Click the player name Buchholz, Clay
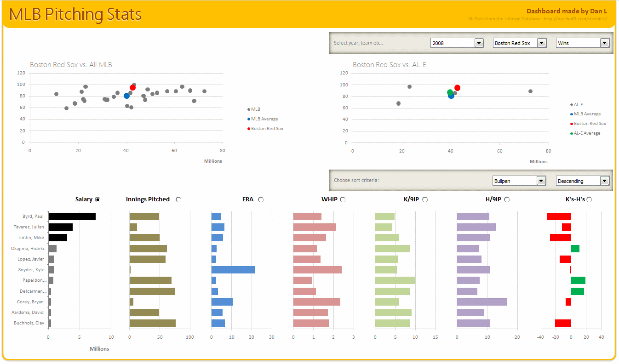619x364 pixels. click(x=29, y=323)
